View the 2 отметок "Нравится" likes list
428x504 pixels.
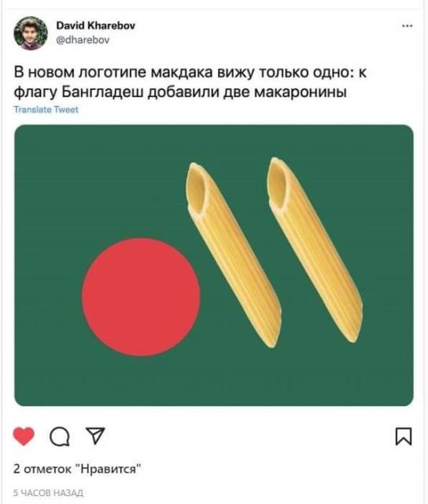coord(77,469)
